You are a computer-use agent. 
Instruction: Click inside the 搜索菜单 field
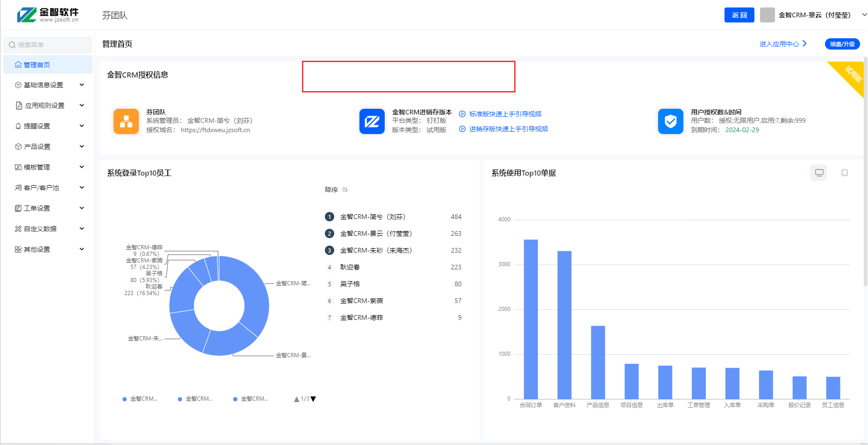pos(48,45)
